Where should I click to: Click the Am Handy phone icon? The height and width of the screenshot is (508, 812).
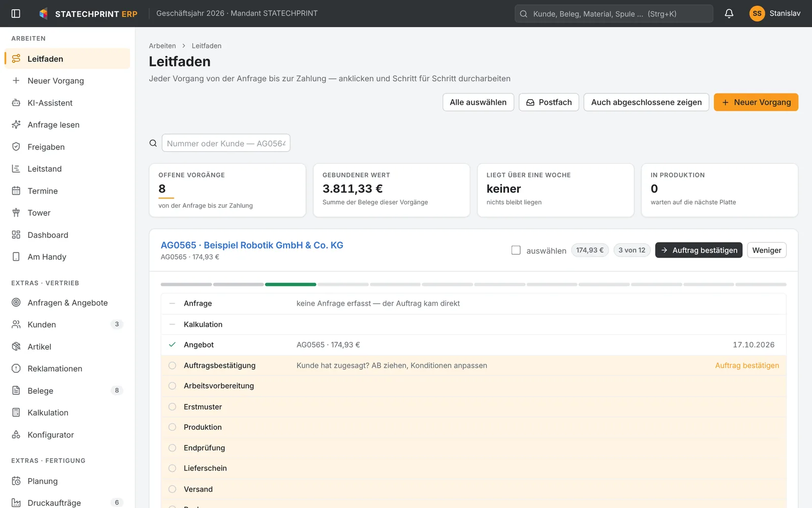(x=16, y=257)
